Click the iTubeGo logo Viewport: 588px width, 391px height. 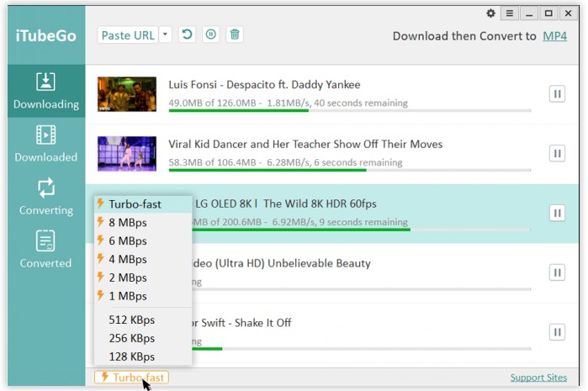click(x=46, y=36)
